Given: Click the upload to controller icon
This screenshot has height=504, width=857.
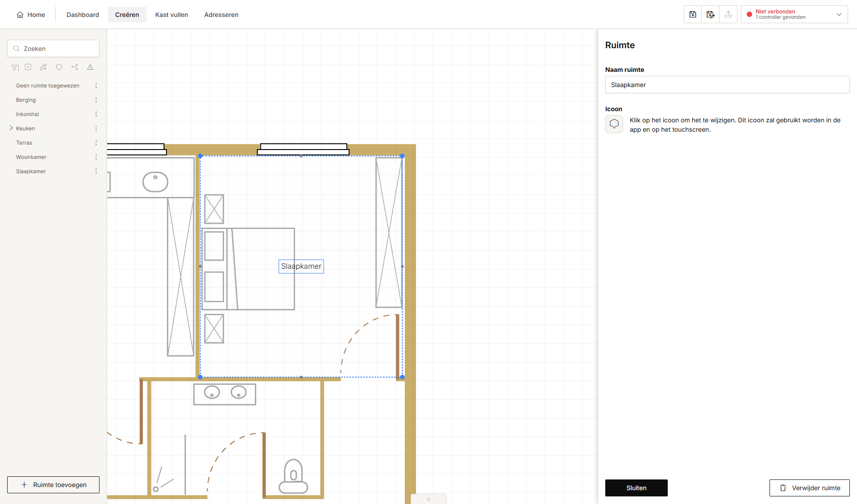Looking at the screenshot, I should point(728,14).
